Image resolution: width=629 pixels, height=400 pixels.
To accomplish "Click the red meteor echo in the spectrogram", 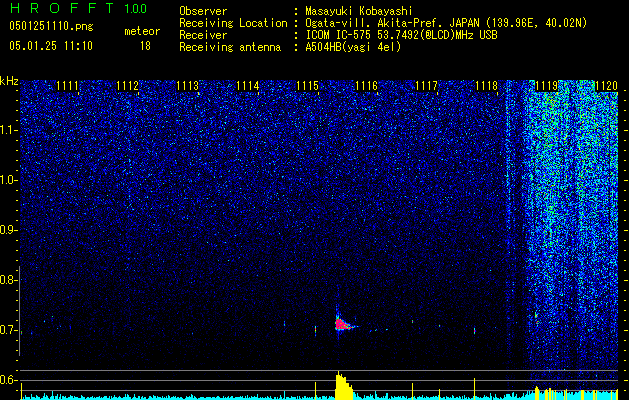I will point(342,324).
